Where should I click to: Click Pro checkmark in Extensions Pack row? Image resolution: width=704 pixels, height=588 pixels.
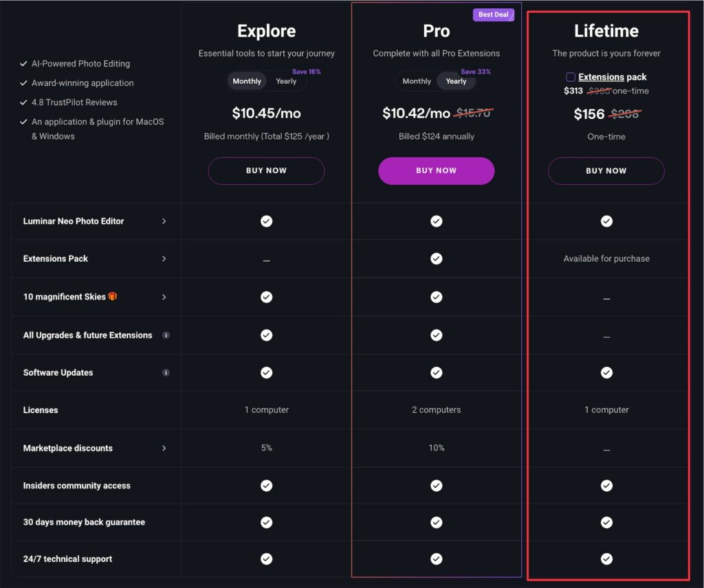click(x=437, y=258)
